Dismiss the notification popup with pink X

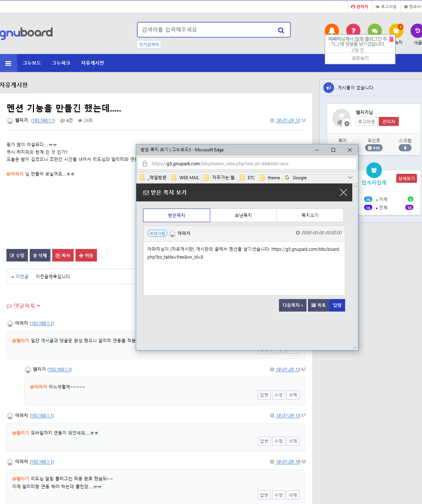[391, 39]
